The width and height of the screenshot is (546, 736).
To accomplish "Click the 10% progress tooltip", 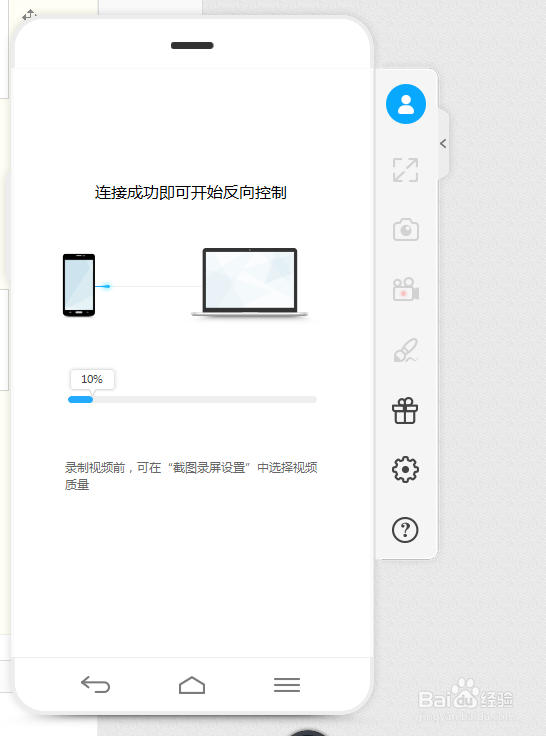I will (x=92, y=379).
